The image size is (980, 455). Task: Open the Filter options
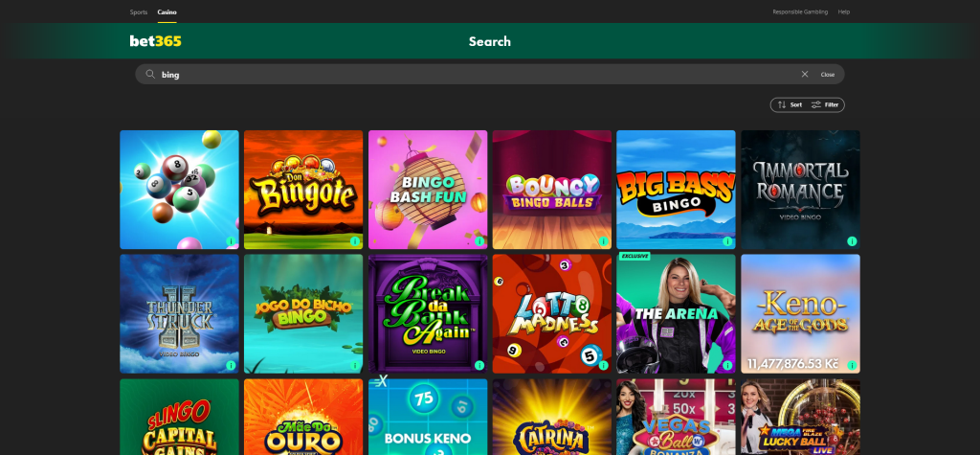[x=825, y=104]
